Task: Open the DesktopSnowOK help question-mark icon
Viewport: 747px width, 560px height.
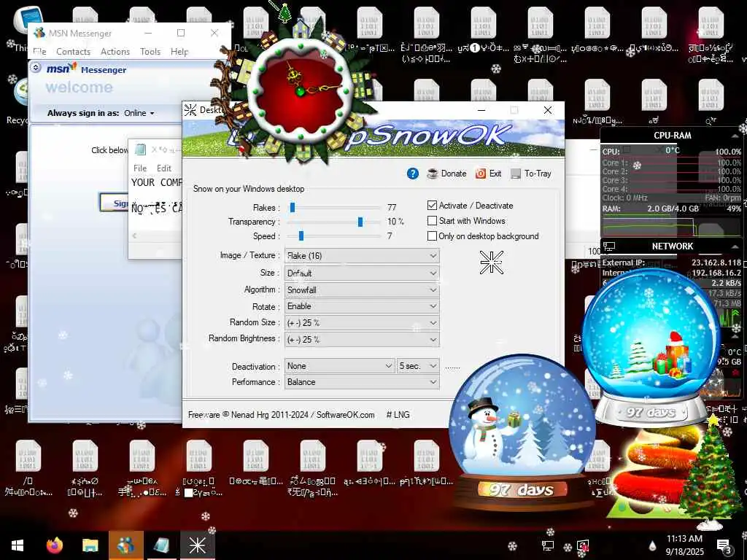Action: click(x=413, y=174)
